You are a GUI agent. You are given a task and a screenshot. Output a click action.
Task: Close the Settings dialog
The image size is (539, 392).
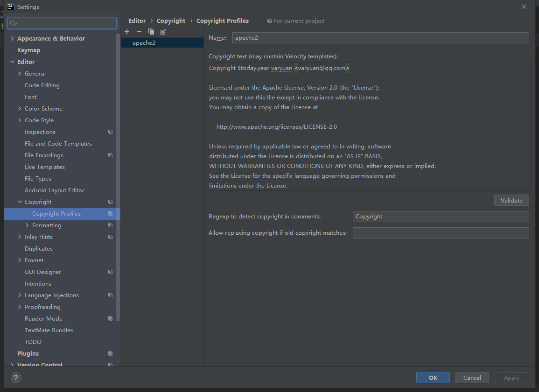(x=524, y=7)
